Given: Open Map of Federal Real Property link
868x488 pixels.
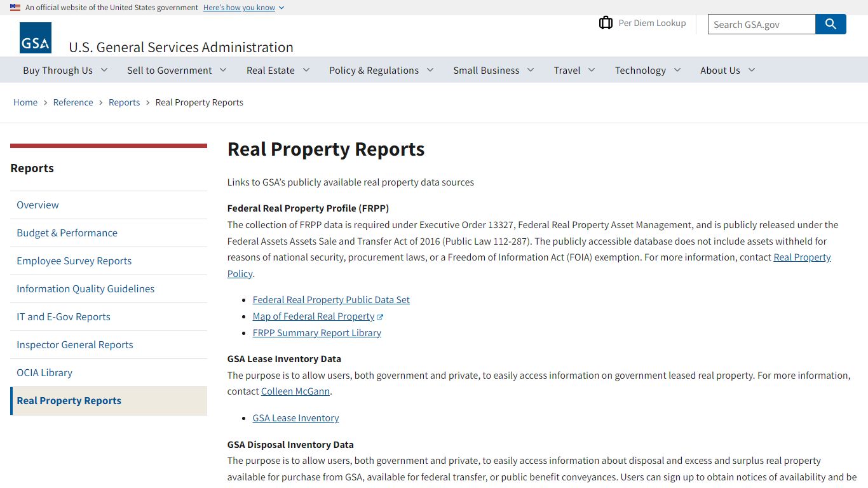Looking at the screenshot, I should coord(313,316).
